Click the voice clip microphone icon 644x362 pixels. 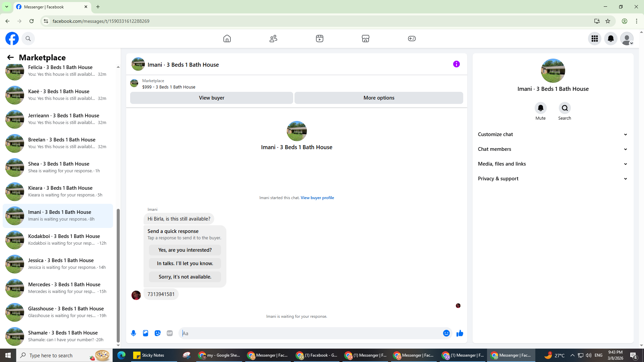[x=133, y=333]
